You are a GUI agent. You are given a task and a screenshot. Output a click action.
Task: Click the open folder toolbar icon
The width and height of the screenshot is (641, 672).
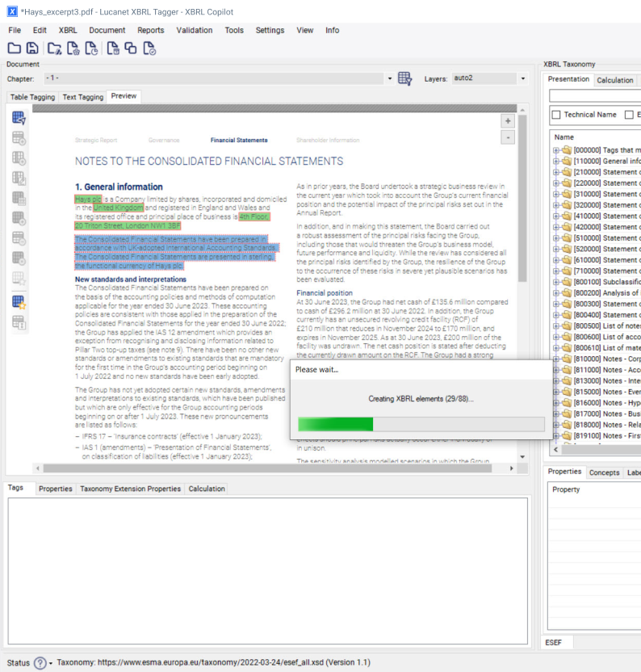[x=14, y=48]
